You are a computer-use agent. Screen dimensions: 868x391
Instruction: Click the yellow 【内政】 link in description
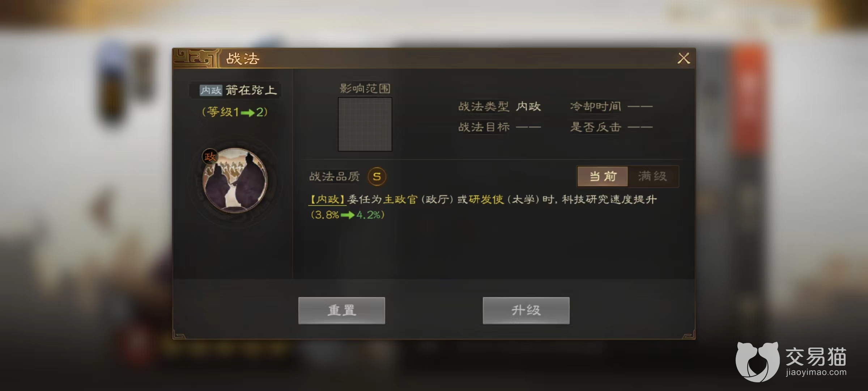[x=327, y=199]
